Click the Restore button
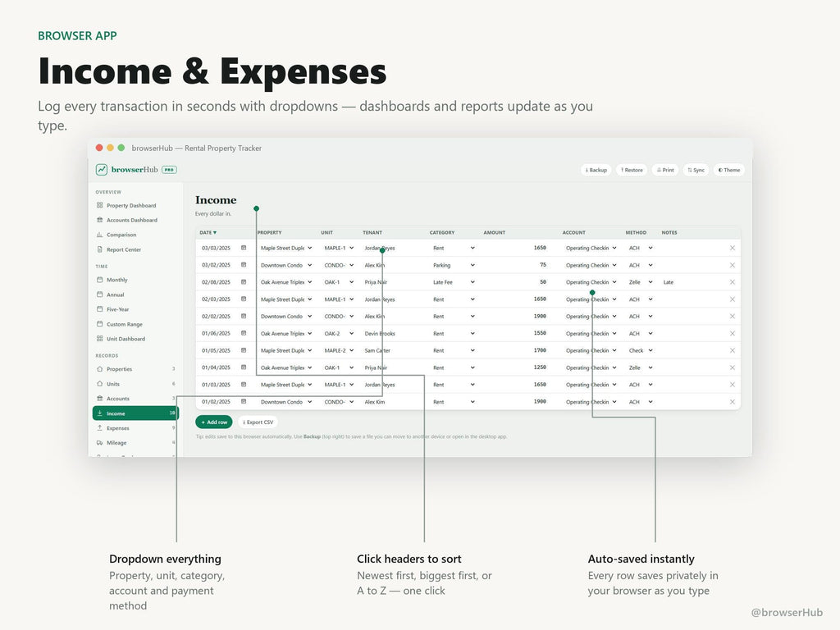840x630 pixels. 632,170
